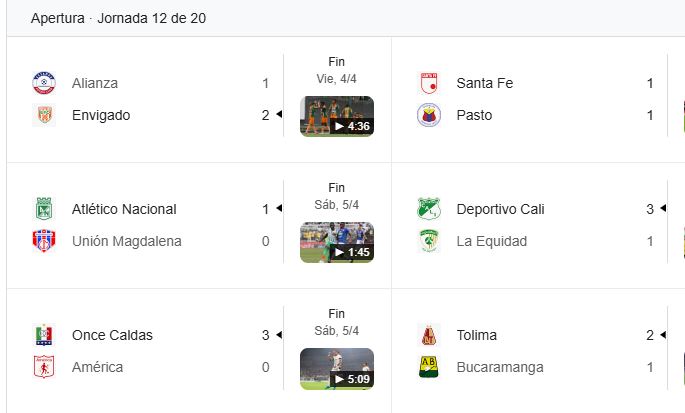Play the Alianza vs Envigado highlights video
The image size is (685, 413).
point(337,116)
